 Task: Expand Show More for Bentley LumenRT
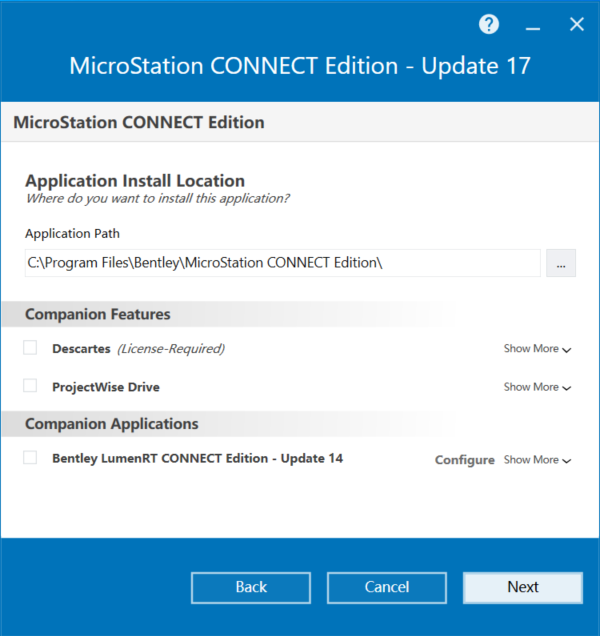(x=537, y=460)
